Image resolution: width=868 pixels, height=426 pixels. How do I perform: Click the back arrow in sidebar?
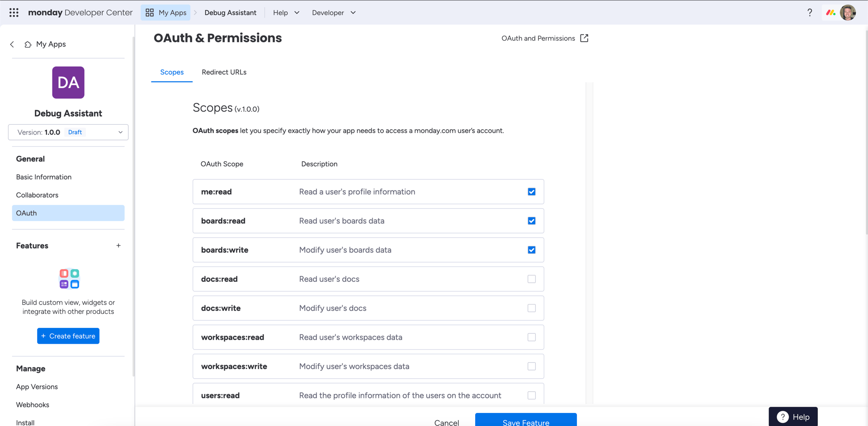tap(12, 44)
